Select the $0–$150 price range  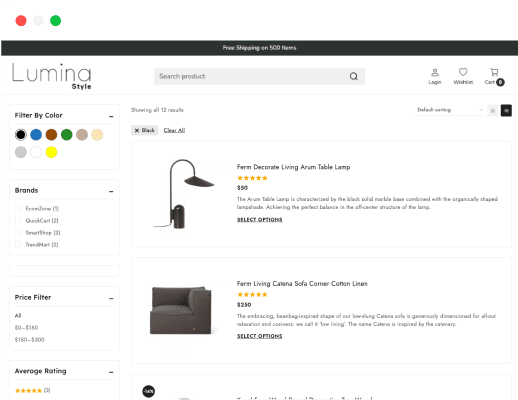[26, 328]
